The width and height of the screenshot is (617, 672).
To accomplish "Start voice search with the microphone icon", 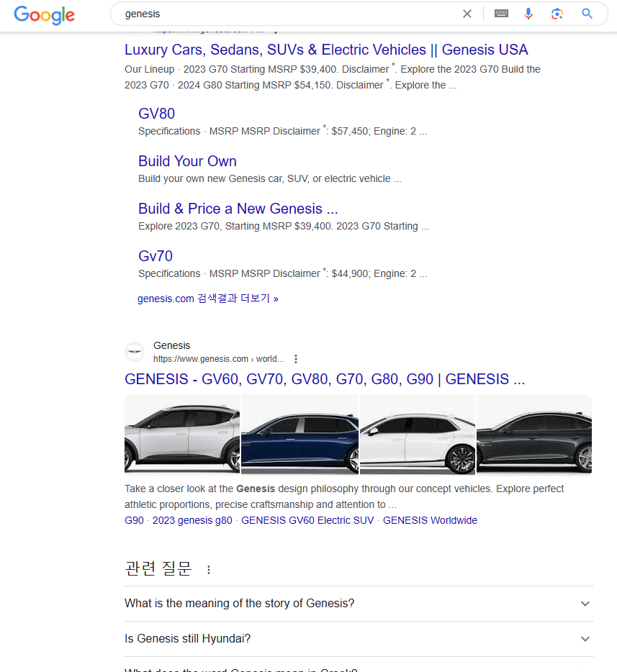I will click(x=528, y=14).
